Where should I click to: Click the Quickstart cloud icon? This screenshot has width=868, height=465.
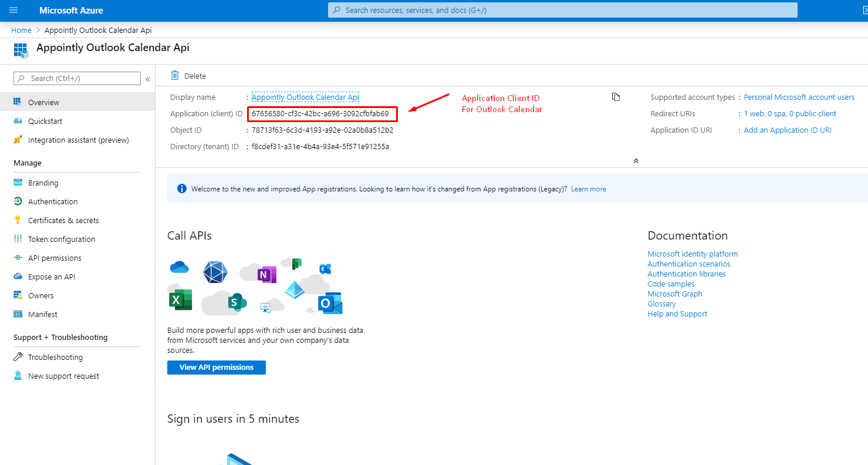[x=18, y=121]
